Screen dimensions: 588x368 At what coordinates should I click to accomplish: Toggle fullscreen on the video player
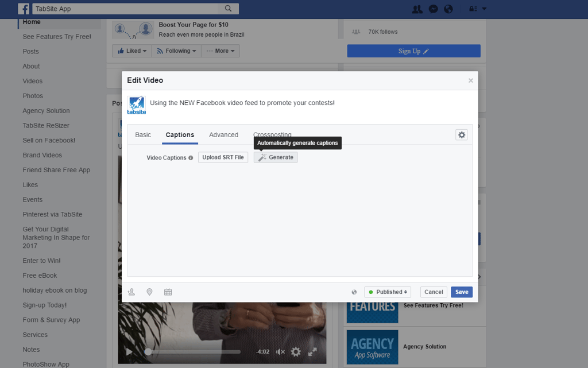pos(312,351)
